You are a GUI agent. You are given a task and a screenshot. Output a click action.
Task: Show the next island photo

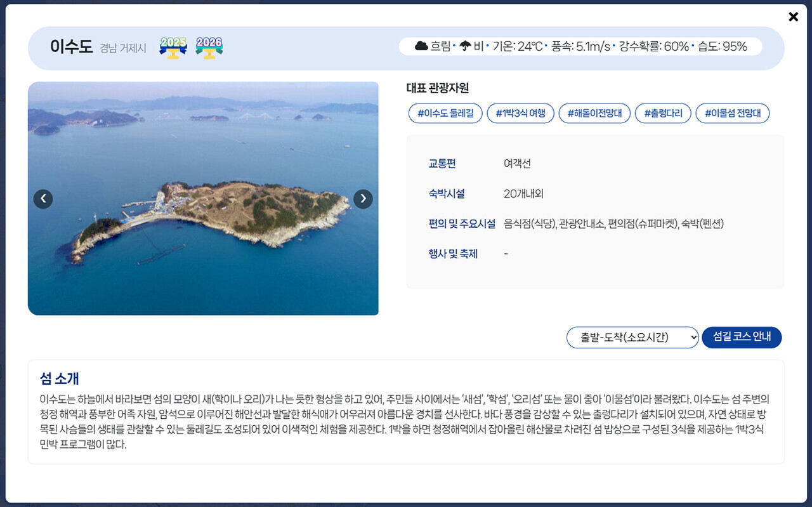point(363,199)
